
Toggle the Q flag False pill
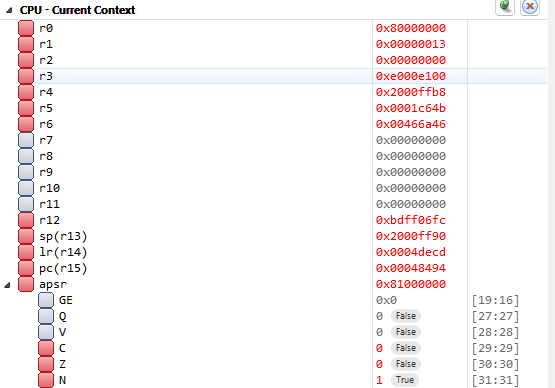point(406,316)
